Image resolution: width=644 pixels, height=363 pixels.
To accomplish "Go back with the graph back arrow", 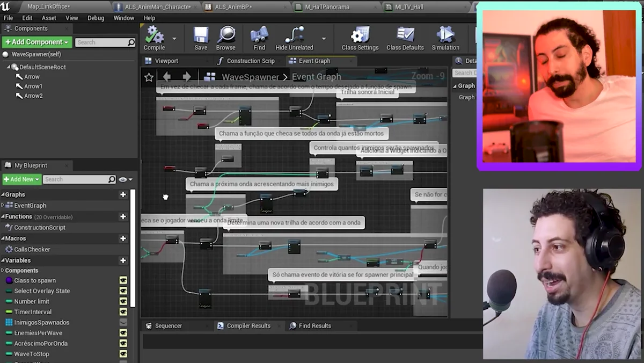I will click(x=167, y=77).
